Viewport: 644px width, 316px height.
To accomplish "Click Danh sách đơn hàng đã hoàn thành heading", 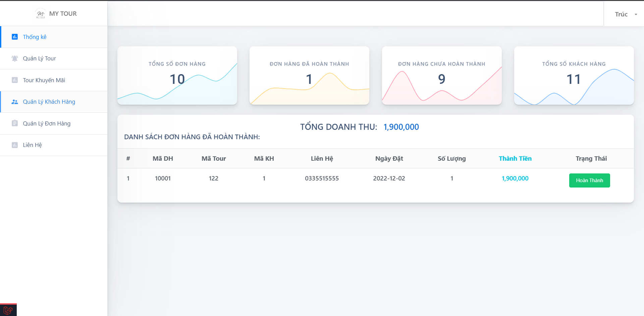I will coord(192,137).
